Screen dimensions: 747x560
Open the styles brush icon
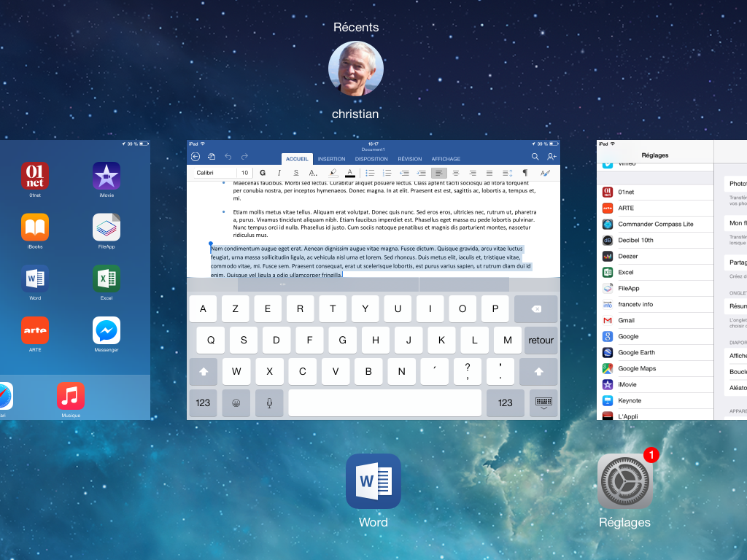(545, 173)
